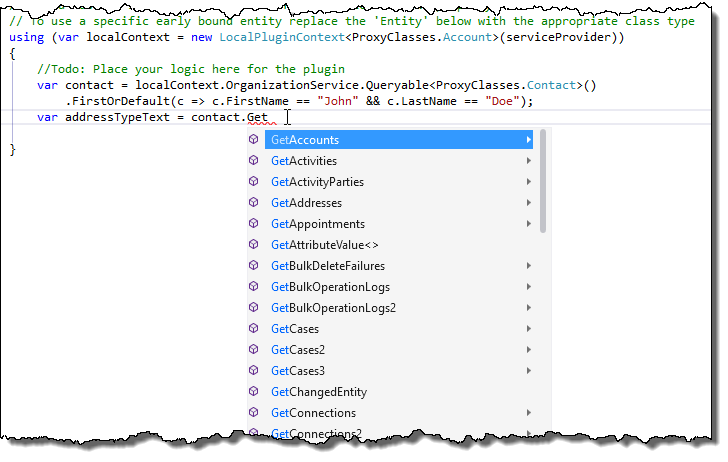This screenshot has height=462, width=728.
Task: Click the method icon beside GetAppointments
Action: point(254,223)
